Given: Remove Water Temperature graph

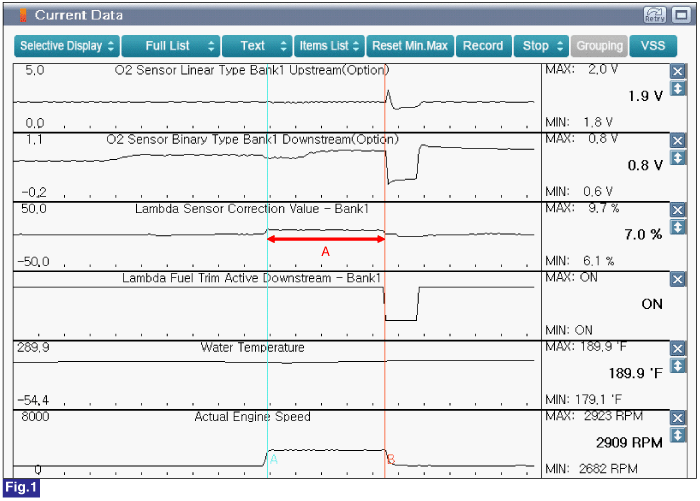Looking at the screenshot, I should point(677,349).
